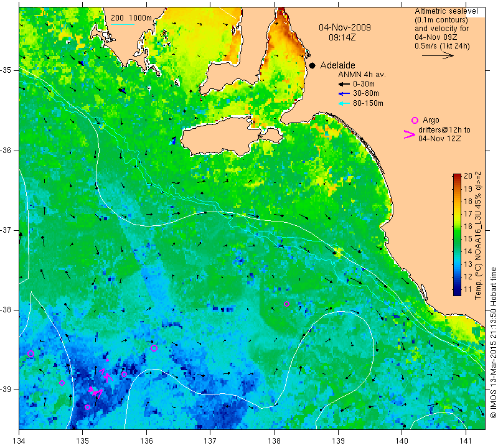Click the blue 30-80m arrow legend symbol
The image size is (498, 448).
point(344,94)
